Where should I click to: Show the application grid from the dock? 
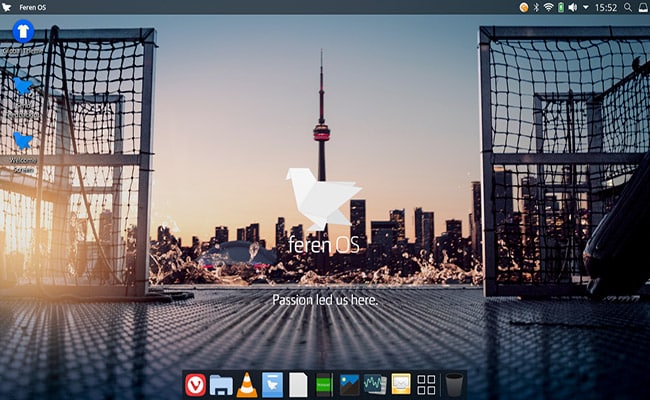(426, 384)
